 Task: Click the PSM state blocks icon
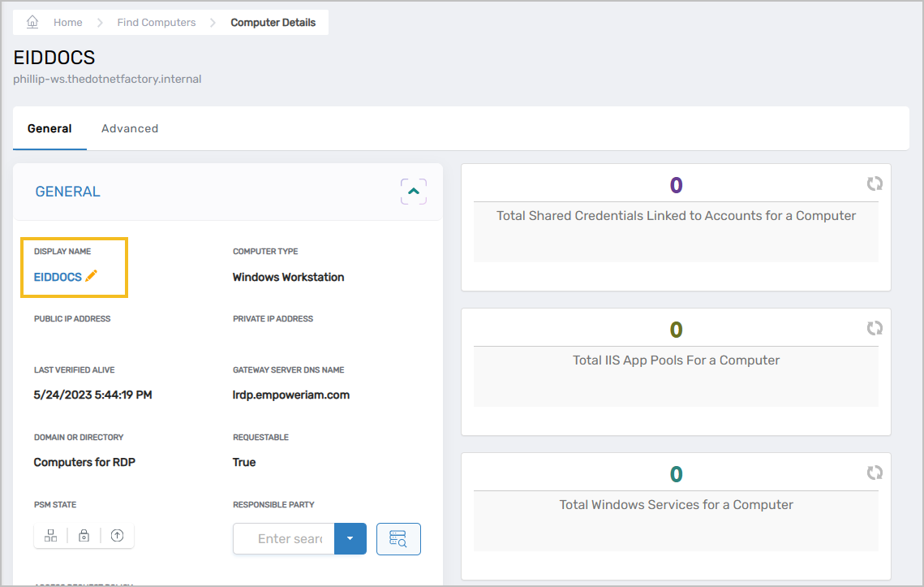pos(50,536)
